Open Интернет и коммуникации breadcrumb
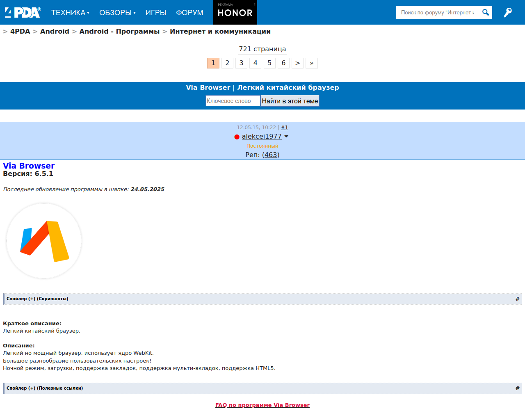 (x=220, y=31)
